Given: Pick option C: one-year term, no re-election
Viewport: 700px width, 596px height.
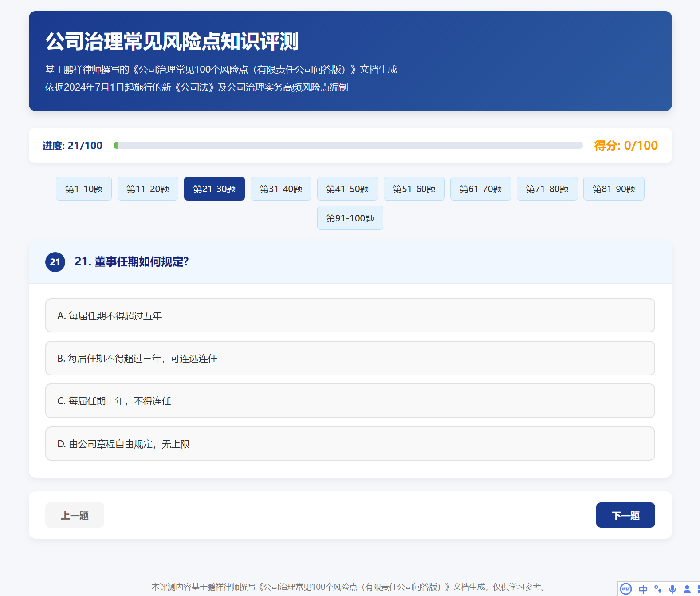Looking at the screenshot, I should (350, 401).
